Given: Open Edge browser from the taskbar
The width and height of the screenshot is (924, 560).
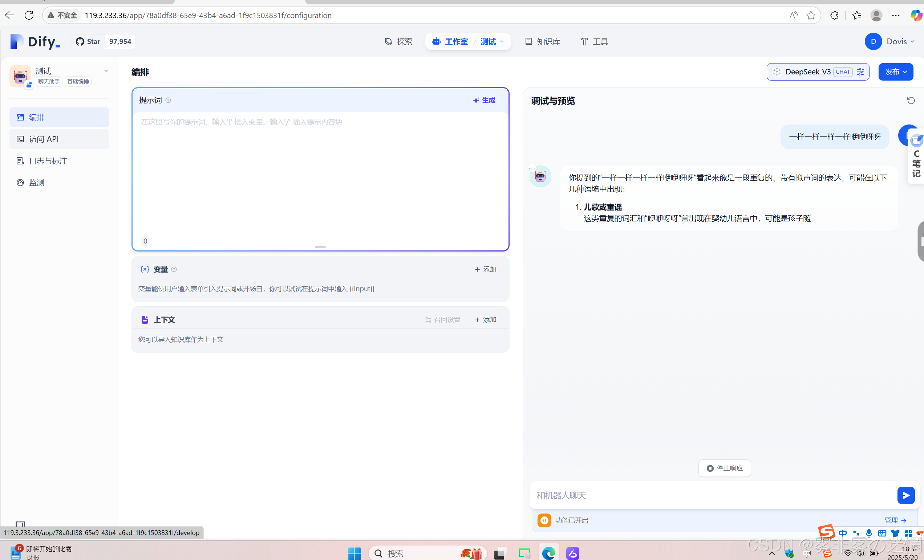Looking at the screenshot, I should pyautogui.click(x=548, y=553).
